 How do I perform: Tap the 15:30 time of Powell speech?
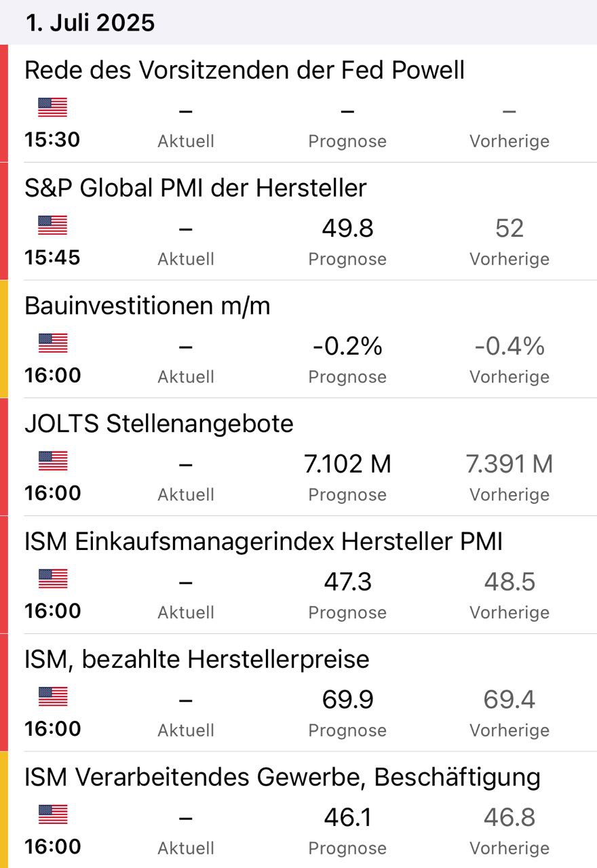coord(52,140)
